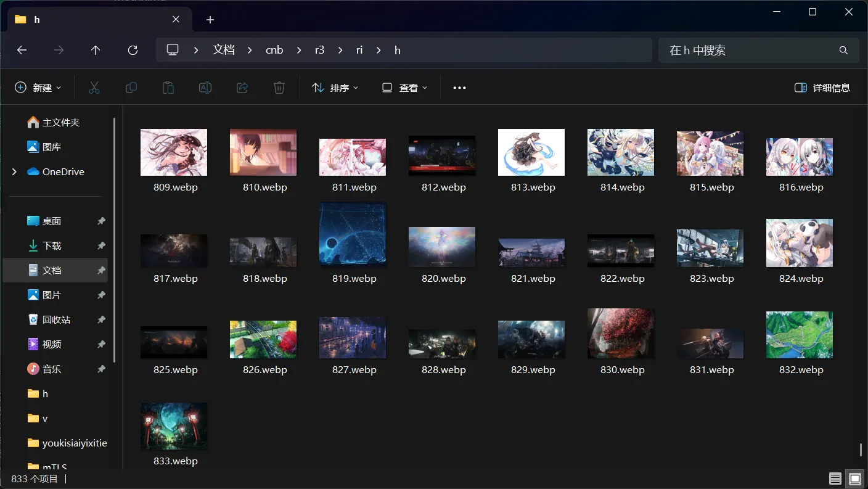Click the Cut scissors icon
The height and width of the screenshot is (489, 868).
[94, 88]
